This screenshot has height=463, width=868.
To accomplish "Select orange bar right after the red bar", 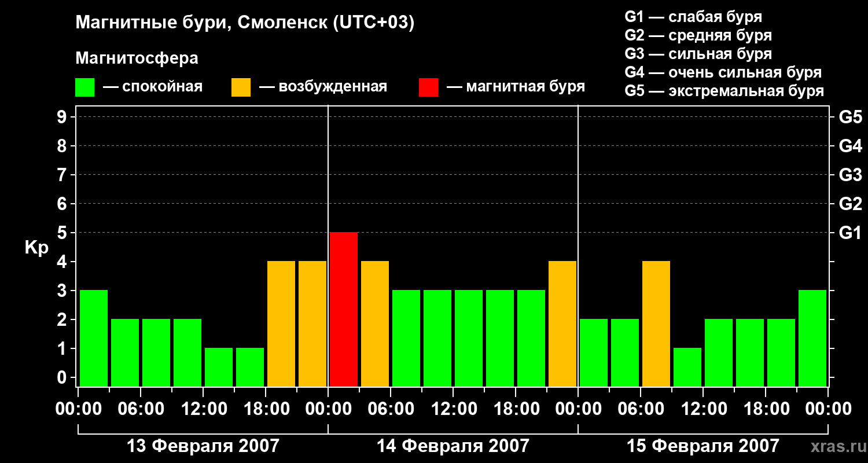I will (x=375, y=324).
